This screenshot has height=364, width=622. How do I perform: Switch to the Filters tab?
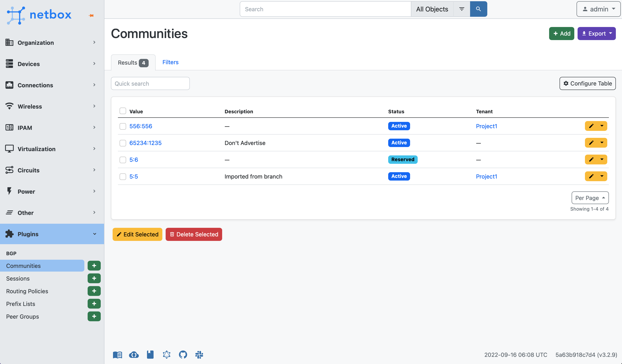click(x=170, y=62)
